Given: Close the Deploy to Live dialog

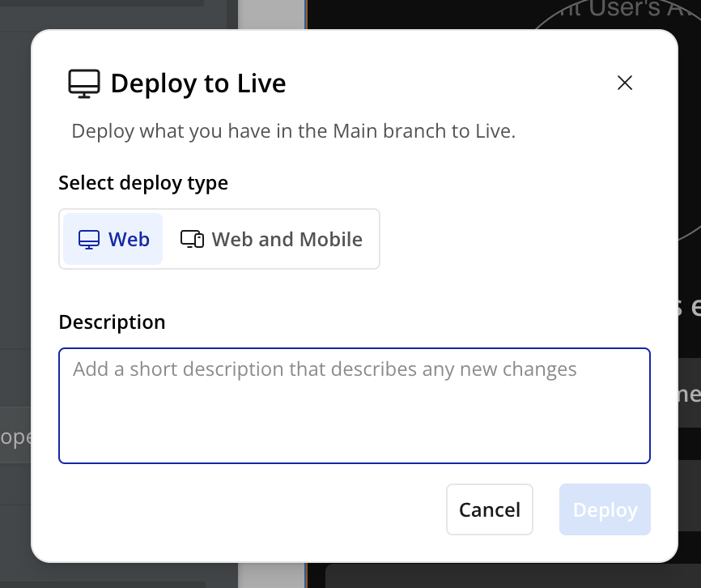Looking at the screenshot, I should [625, 83].
